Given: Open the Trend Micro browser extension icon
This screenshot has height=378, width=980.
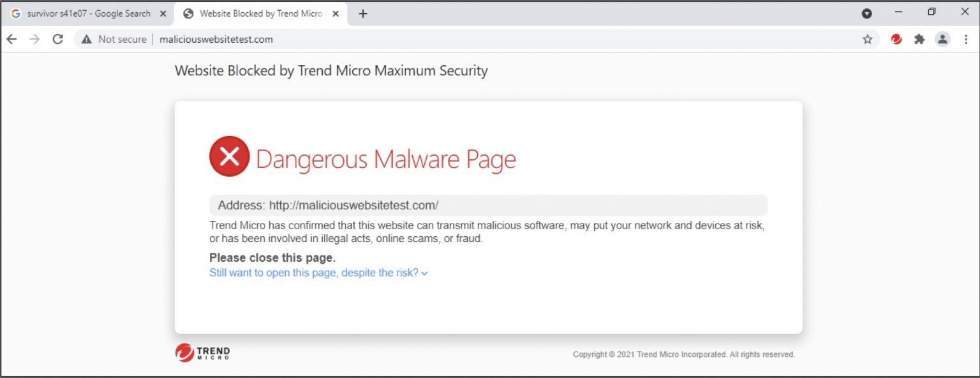Looking at the screenshot, I should (896, 39).
